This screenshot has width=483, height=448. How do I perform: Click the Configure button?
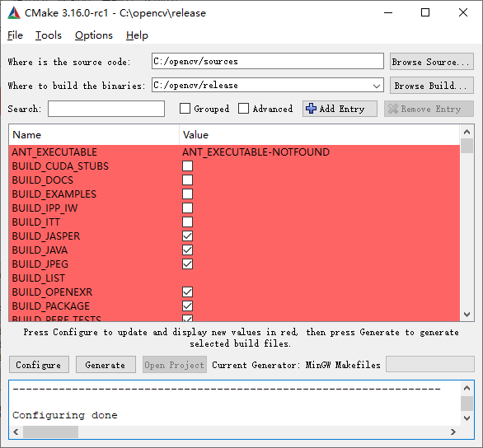pos(39,365)
